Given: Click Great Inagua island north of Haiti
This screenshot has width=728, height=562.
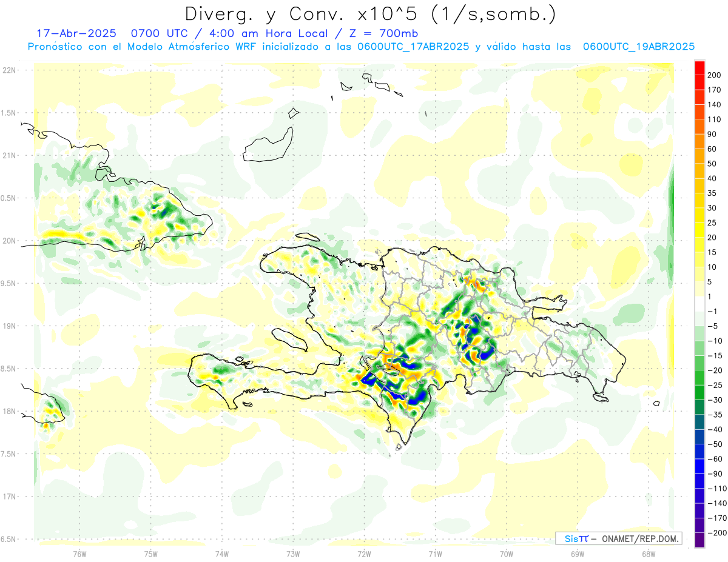Looking at the screenshot, I should point(269,146).
